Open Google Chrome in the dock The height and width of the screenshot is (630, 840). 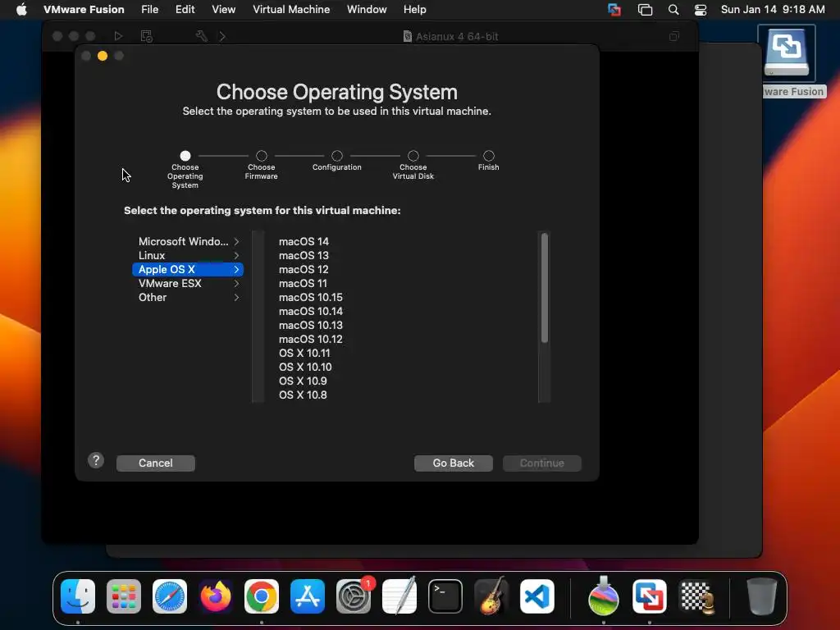262,596
